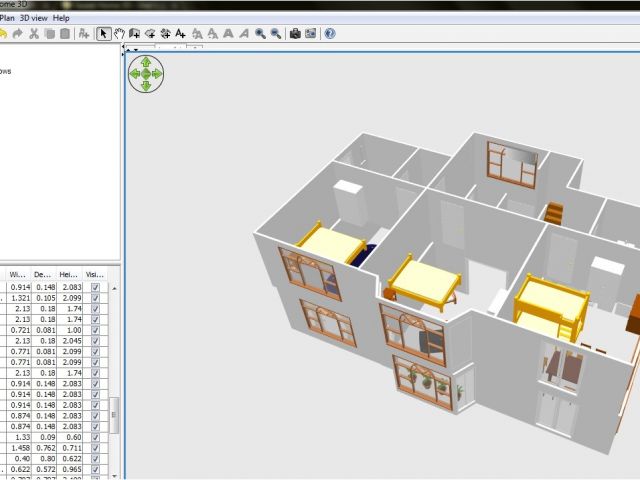The height and width of the screenshot is (480, 640).
Task: Click the add text label tool
Action: [181, 33]
